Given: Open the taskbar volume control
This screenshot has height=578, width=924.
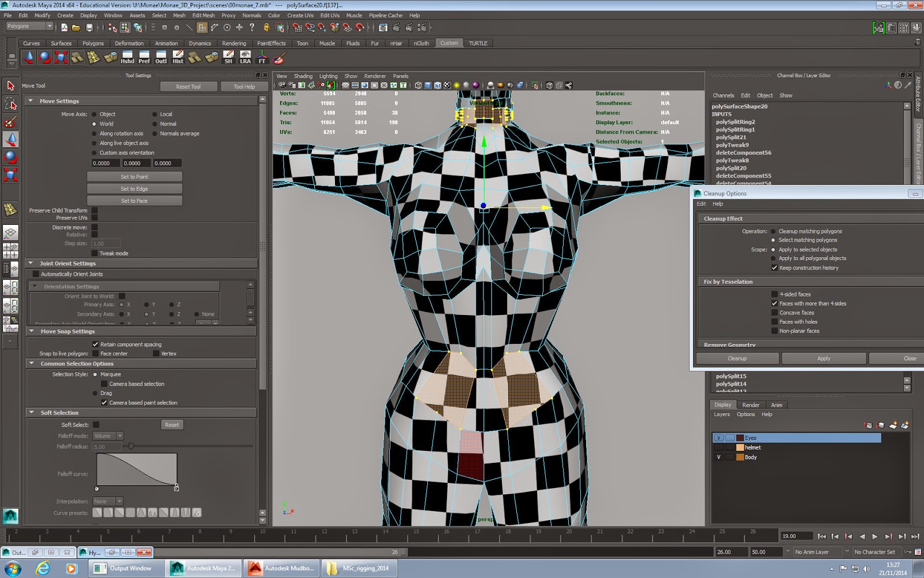Looking at the screenshot, I should point(865,568).
